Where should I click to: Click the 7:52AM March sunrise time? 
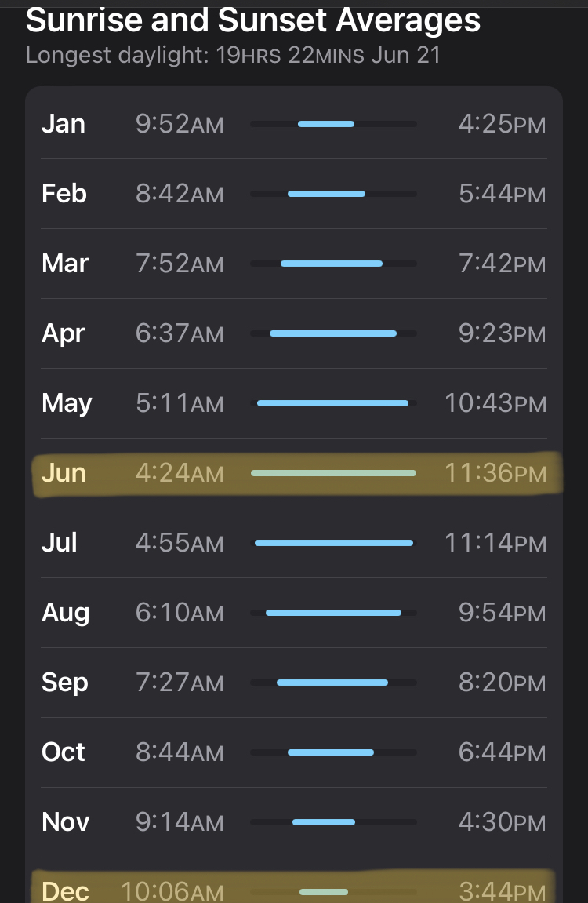pos(180,264)
